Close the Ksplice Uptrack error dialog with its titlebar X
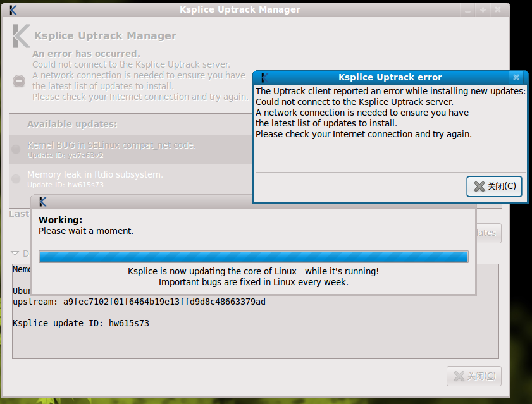 [x=516, y=77]
